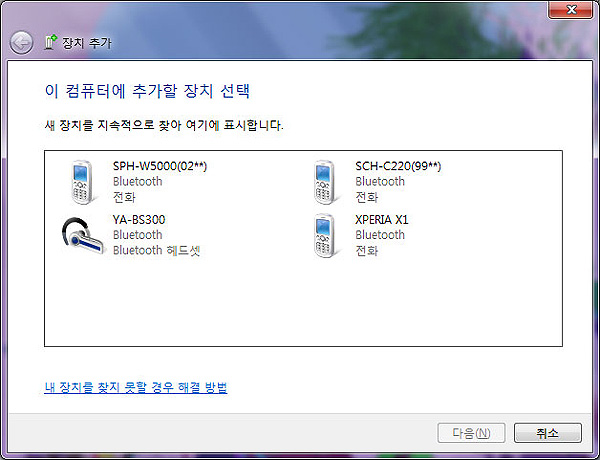Image resolution: width=600 pixels, height=460 pixels.
Task: Click the Add Device wizard icon
Action: point(51,42)
